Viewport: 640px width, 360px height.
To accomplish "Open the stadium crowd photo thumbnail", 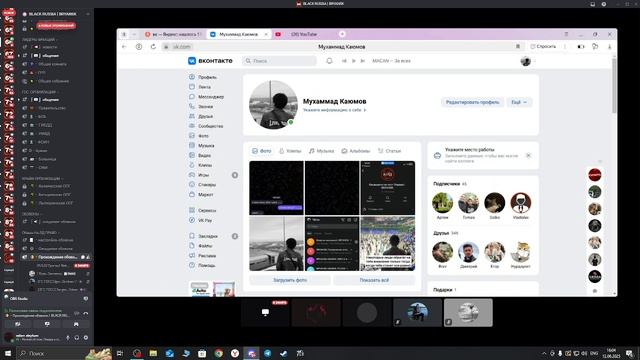I will tap(387, 244).
